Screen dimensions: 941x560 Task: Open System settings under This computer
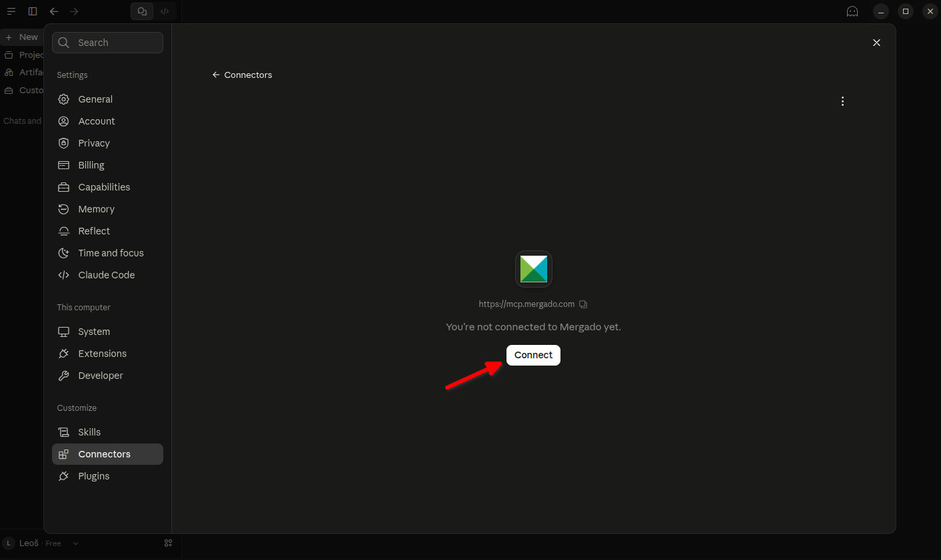point(107,332)
